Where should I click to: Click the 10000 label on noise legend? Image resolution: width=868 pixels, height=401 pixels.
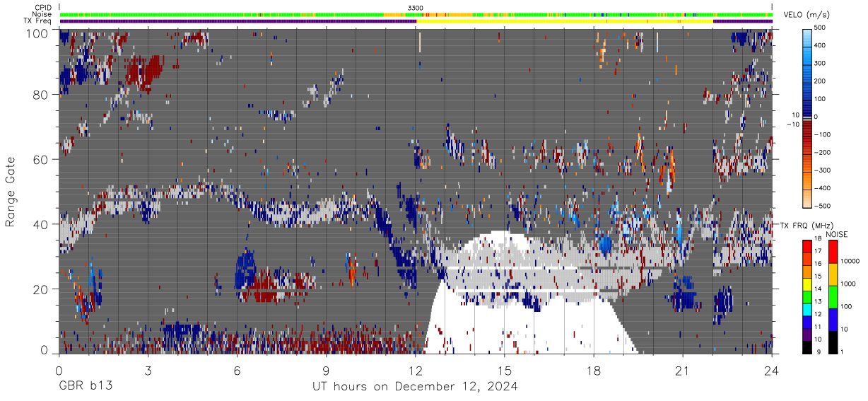[x=850, y=261]
